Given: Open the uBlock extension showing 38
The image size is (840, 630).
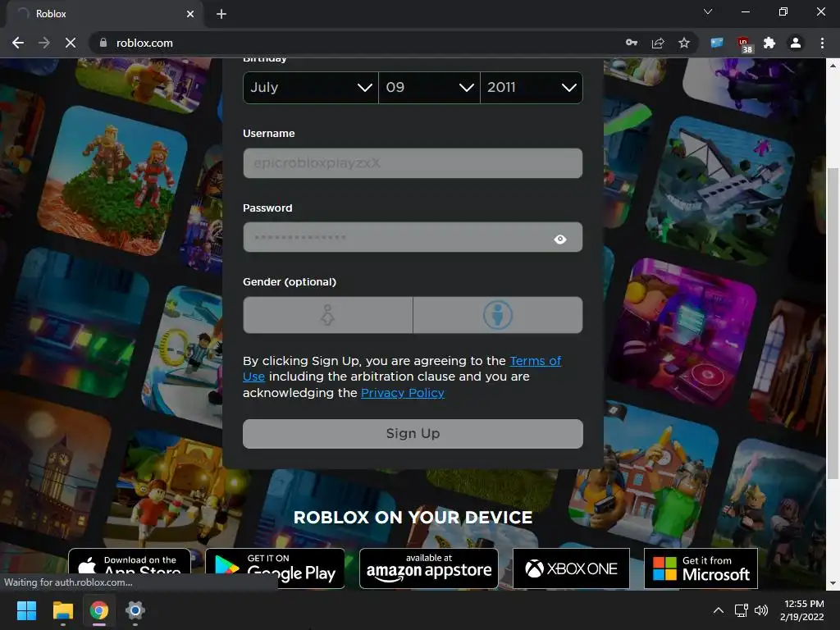Looking at the screenshot, I should [744, 44].
